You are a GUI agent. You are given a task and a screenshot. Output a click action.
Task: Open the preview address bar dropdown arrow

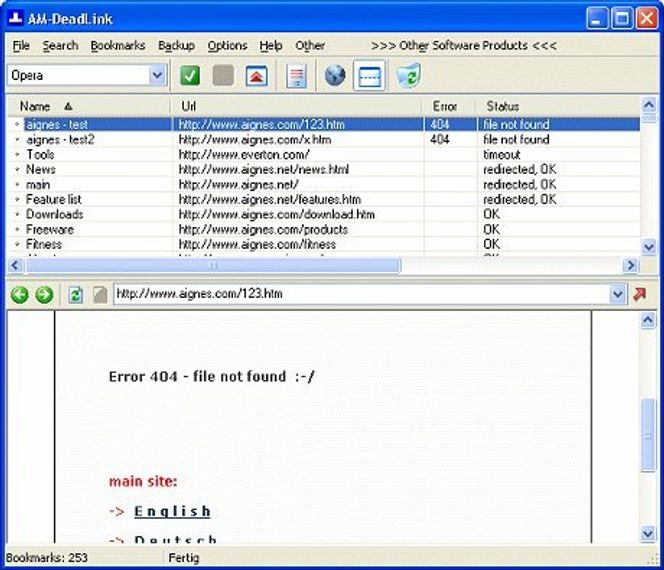point(617,293)
